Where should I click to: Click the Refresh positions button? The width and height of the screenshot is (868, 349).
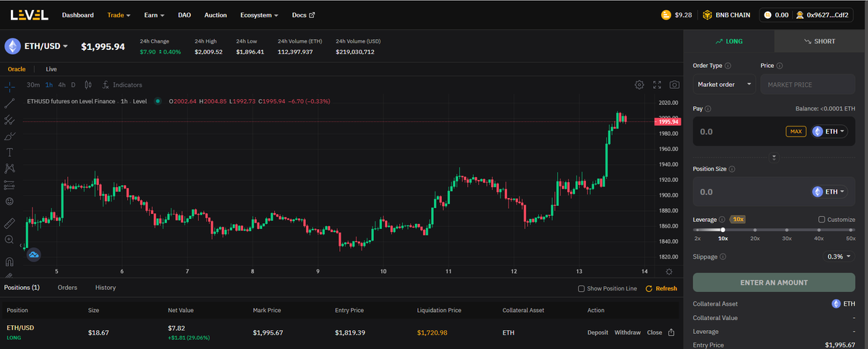(661, 288)
